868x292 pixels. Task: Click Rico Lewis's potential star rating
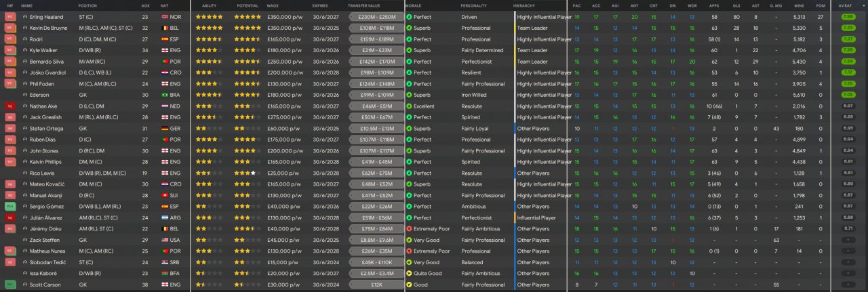tap(248, 173)
